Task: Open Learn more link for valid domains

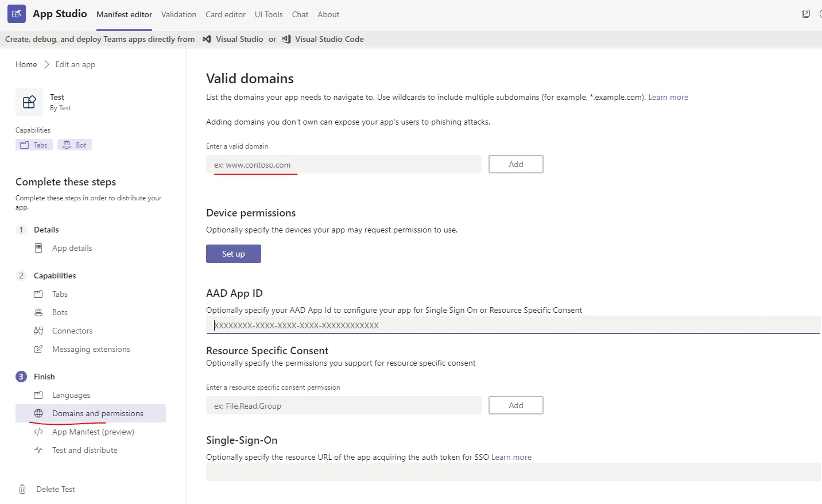Action: click(668, 97)
